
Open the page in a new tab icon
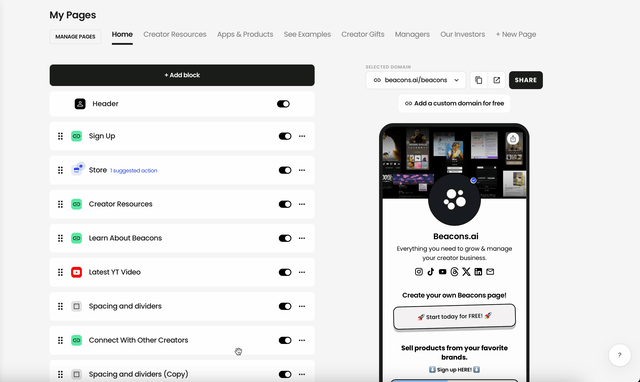[496, 80]
